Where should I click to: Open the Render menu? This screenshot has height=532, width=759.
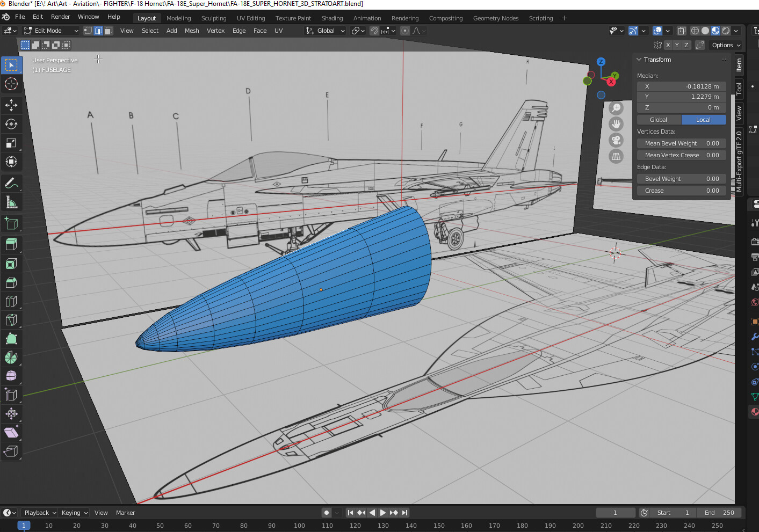tap(60, 17)
